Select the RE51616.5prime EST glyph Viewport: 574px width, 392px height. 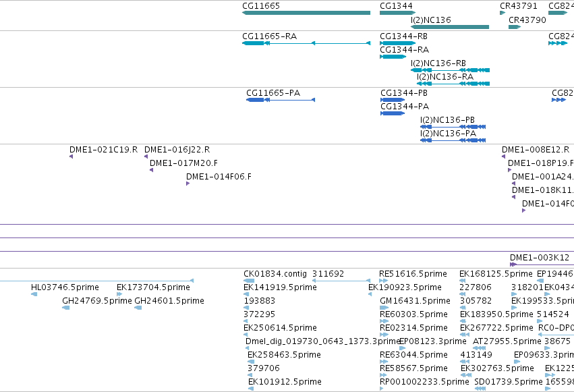pos(384,281)
